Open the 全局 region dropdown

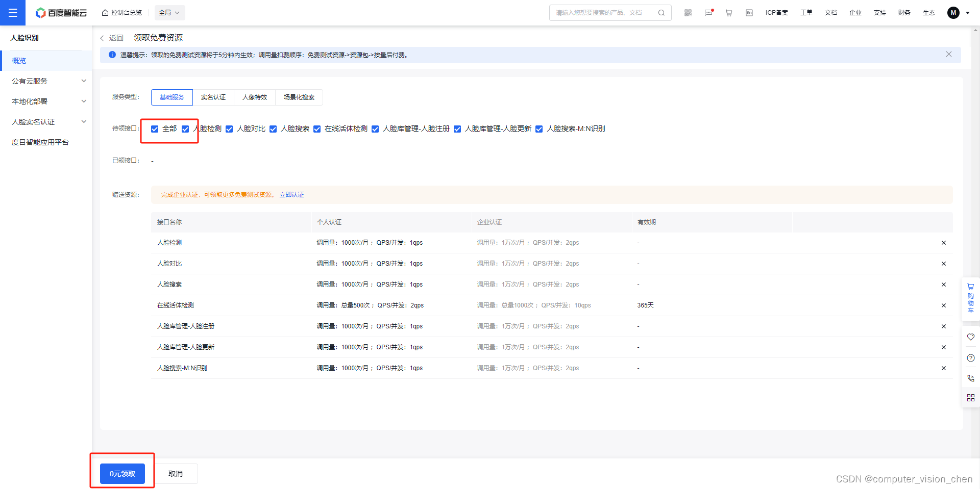pyautogui.click(x=169, y=13)
